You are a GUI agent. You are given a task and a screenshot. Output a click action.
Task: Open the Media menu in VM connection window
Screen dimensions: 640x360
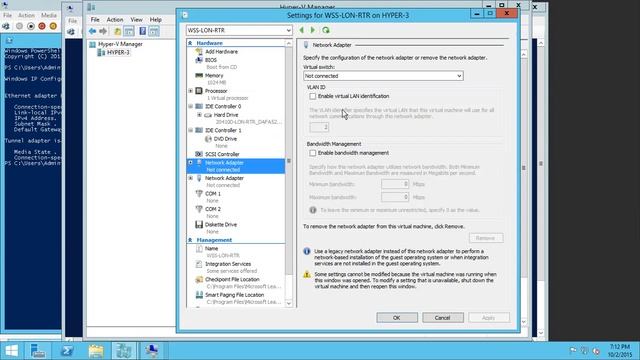click(x=49, y=16)
